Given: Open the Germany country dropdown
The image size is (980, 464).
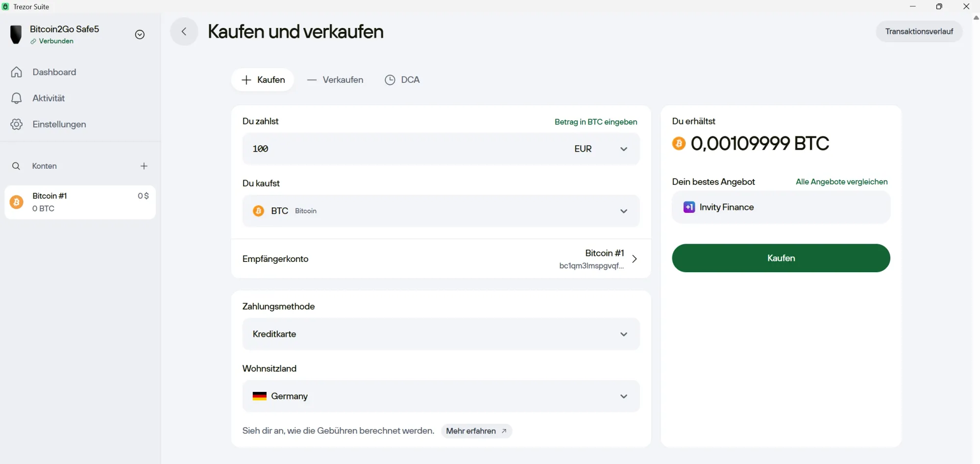Looking at the screenshot, I should (624, 396).
